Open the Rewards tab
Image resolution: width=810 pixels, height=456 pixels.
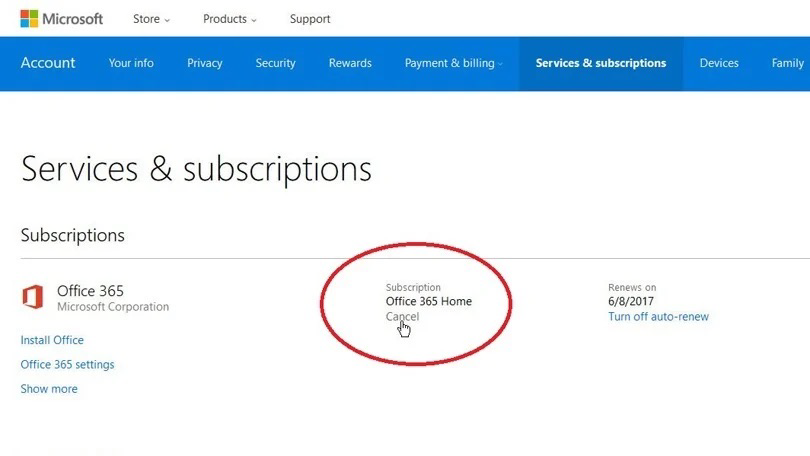(x=350, y=63)
